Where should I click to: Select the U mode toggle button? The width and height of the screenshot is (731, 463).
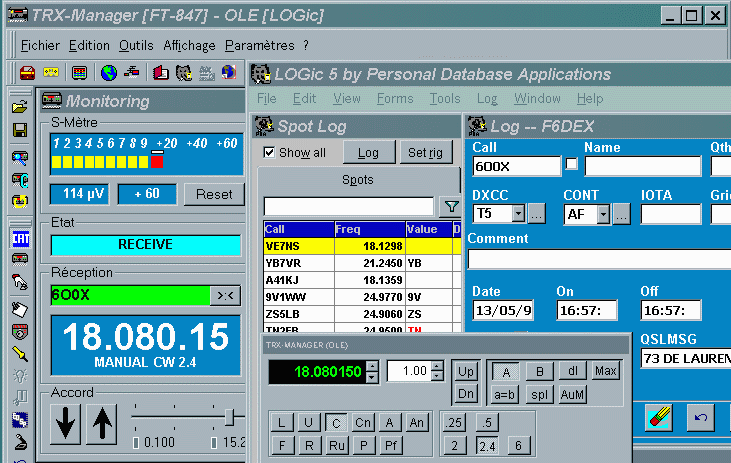(309, 423)
